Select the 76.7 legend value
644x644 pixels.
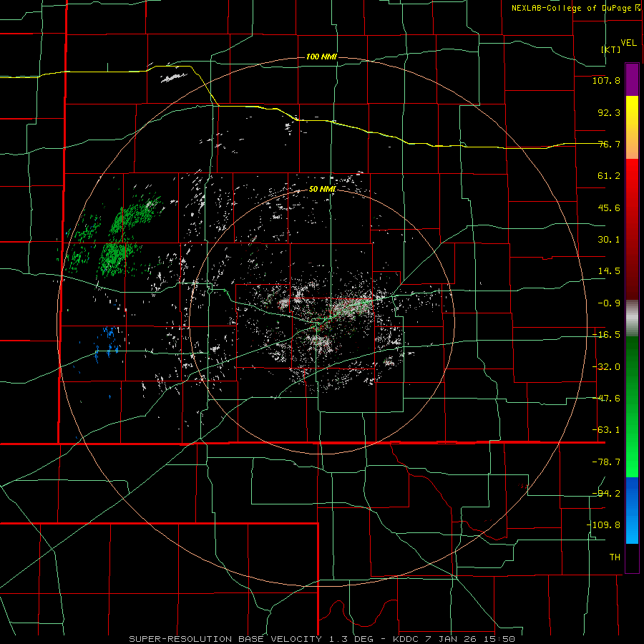609,144
